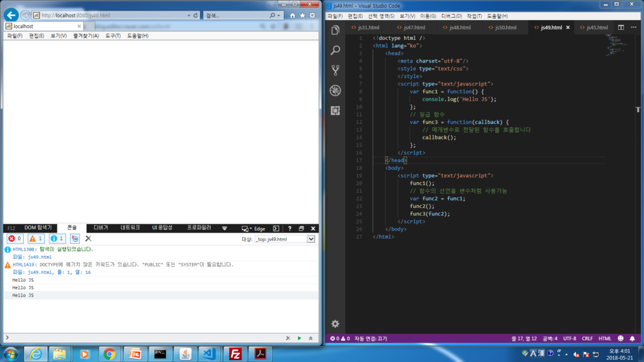
Task: Click the clear-on-navigate icon in console toolbar
Action: pyautogui.click(x=75, y=239)
